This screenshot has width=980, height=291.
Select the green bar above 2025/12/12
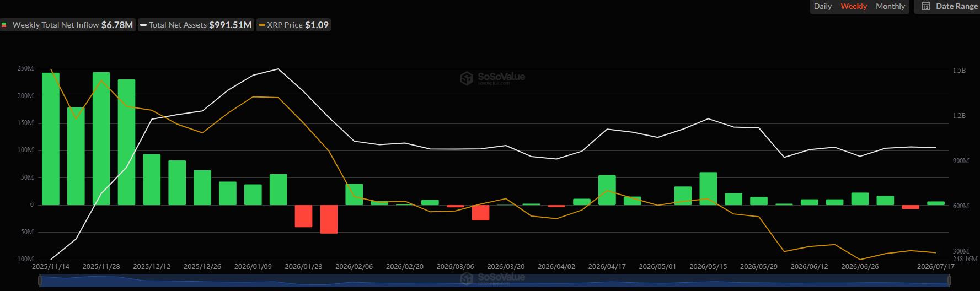click(x=152, y=180)
